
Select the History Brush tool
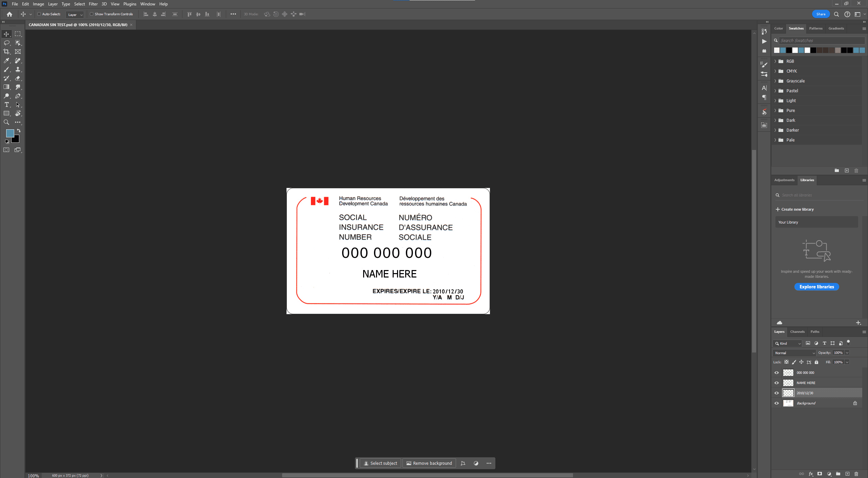[6, 78]
